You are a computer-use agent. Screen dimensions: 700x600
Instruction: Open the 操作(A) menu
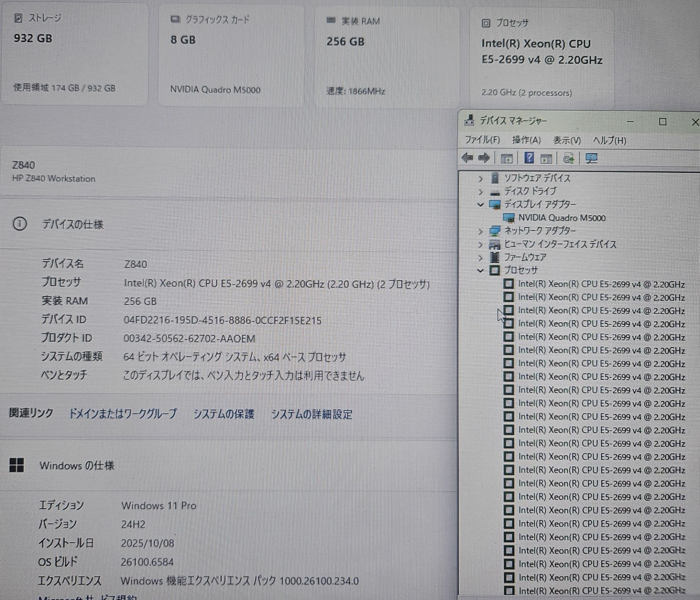(526, 140)
